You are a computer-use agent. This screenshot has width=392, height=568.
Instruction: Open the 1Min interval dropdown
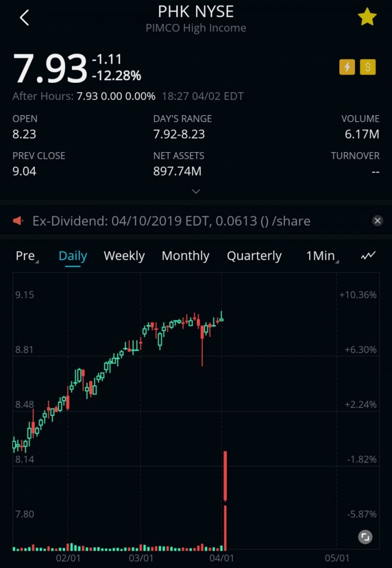pyautogui.click(x=322, y=256)
